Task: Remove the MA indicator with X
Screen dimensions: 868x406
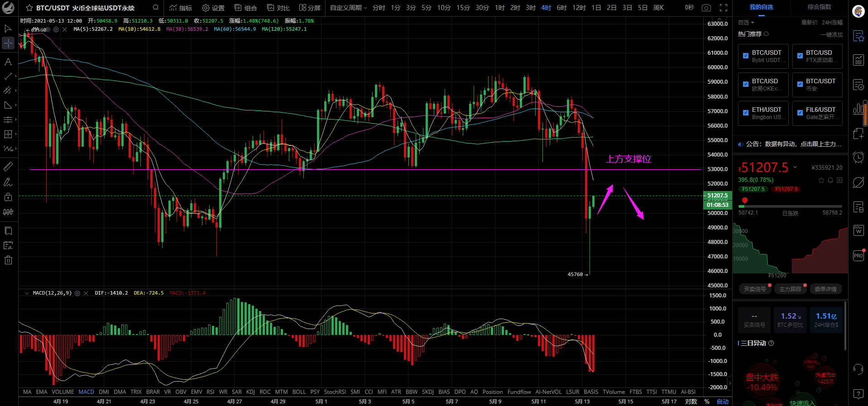Action: click(65, 29)
